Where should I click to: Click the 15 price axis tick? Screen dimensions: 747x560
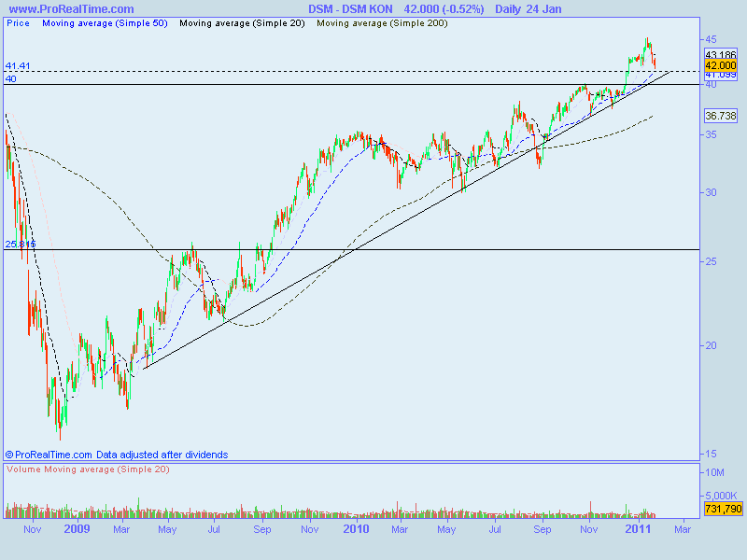[x=711, y=454]
